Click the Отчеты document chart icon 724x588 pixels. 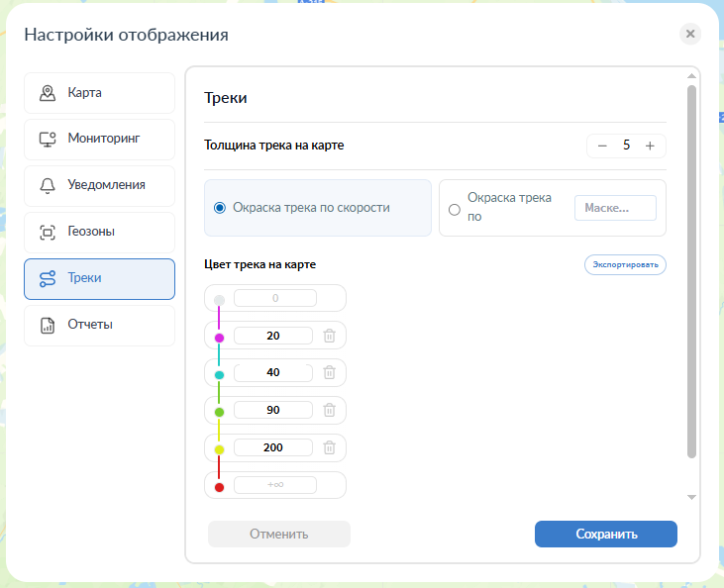(48, 326)
